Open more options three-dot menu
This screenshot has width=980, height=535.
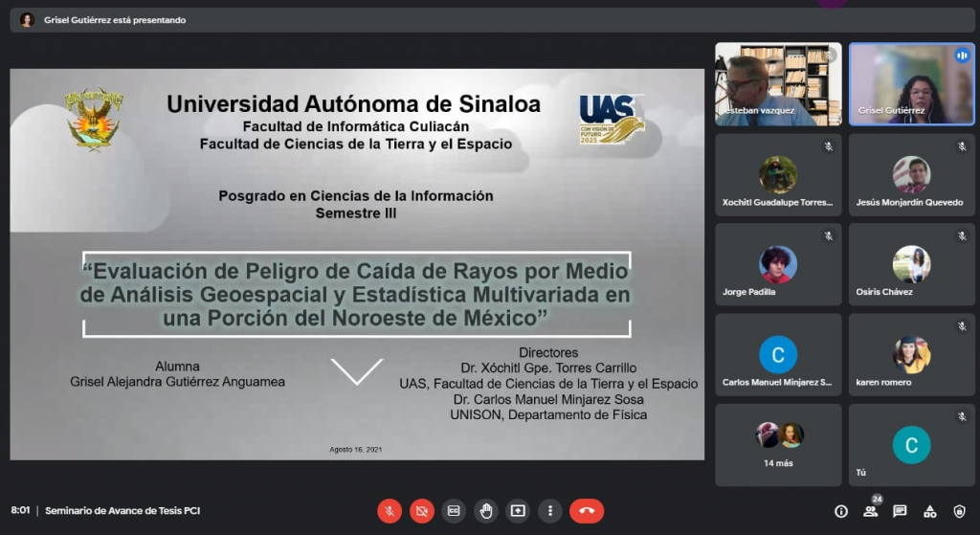click(550, 511)
